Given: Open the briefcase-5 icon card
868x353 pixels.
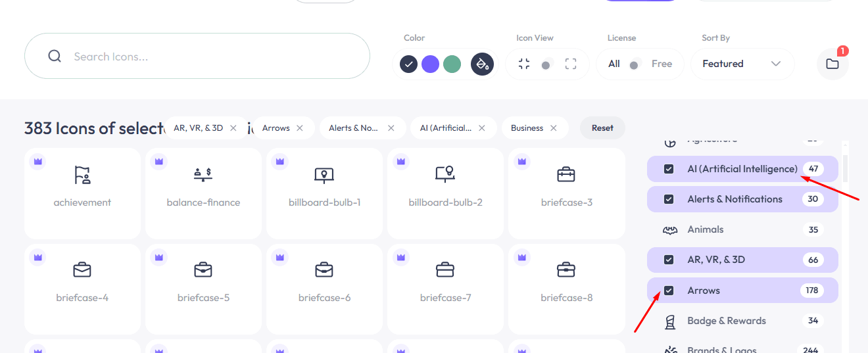Looking at the screenshot, I should point(203,289).
